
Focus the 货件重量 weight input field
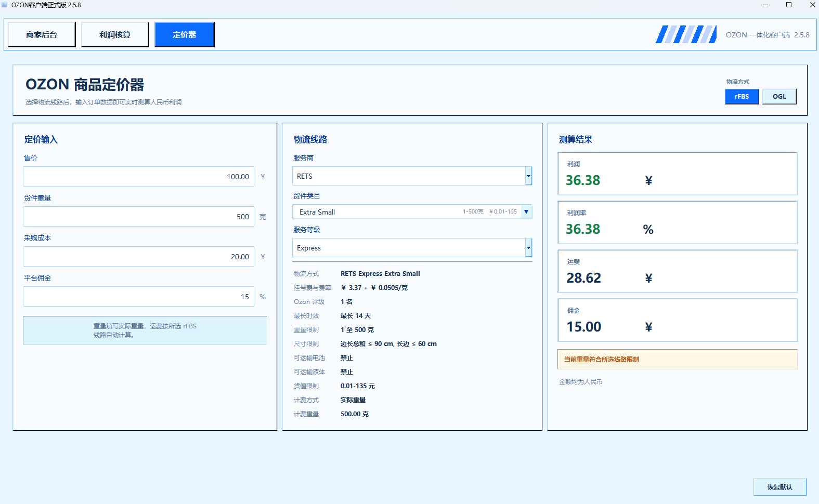[138, 217]
